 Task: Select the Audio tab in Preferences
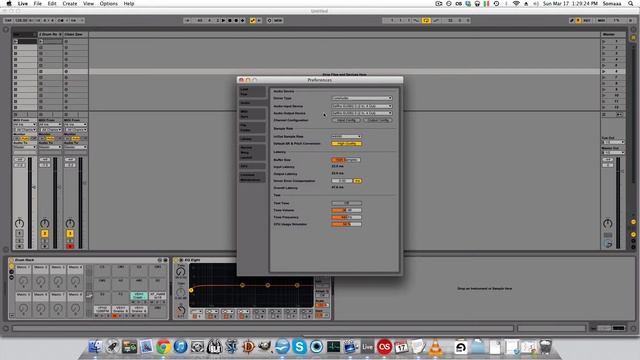252,103
